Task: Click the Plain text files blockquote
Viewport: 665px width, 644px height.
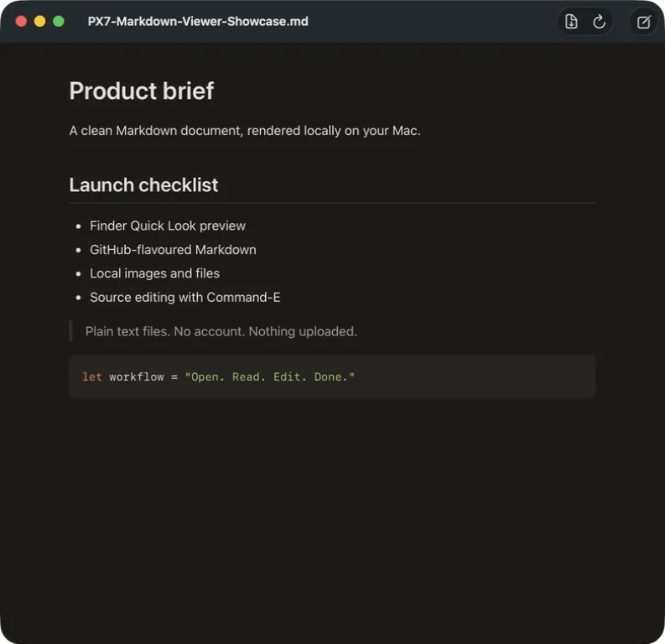Action: (x=221, y=331)
